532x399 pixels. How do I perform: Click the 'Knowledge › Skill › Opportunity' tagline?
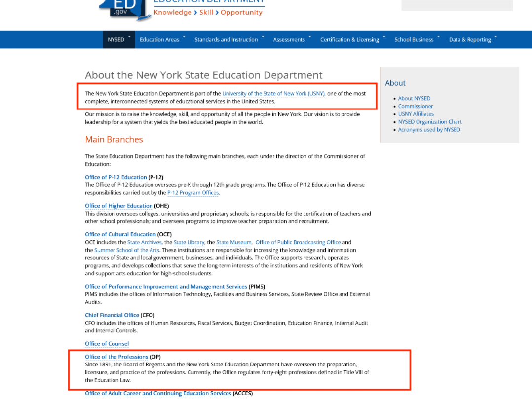(208, 12)
